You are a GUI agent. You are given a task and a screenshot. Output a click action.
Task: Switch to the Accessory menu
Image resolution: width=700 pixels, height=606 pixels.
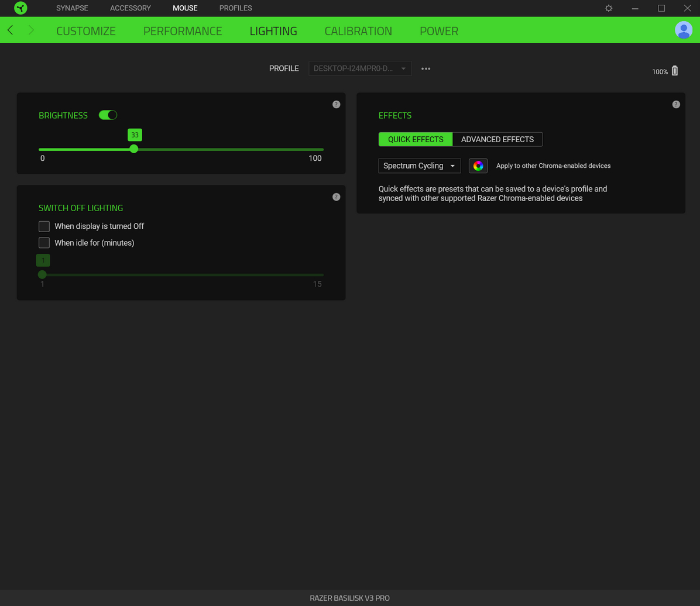(131, 8)
